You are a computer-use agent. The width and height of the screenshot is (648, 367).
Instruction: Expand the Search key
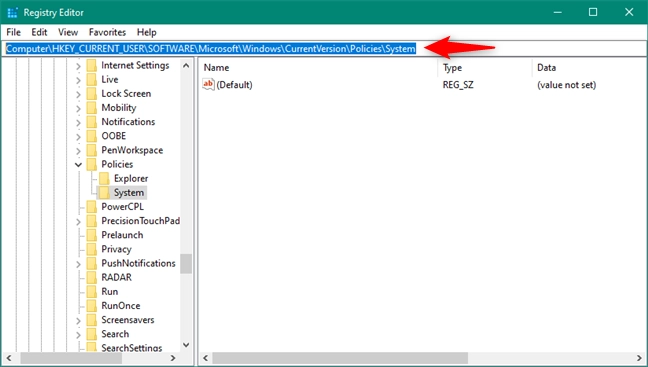[x=79, y=334]
